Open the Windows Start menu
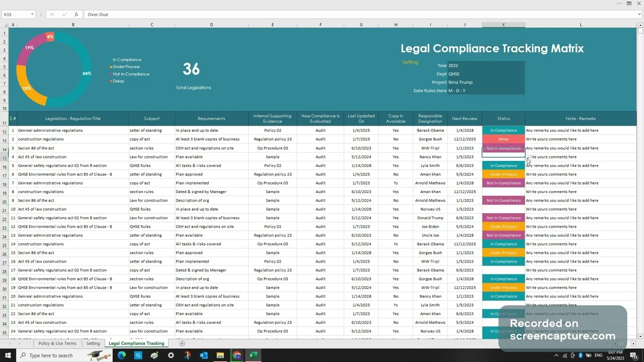This screenshot has width=644, height=362. click(9, 355)
